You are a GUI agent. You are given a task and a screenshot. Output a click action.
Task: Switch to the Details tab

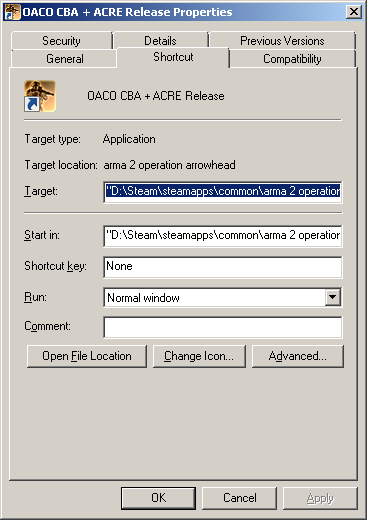tap(160, 41)
